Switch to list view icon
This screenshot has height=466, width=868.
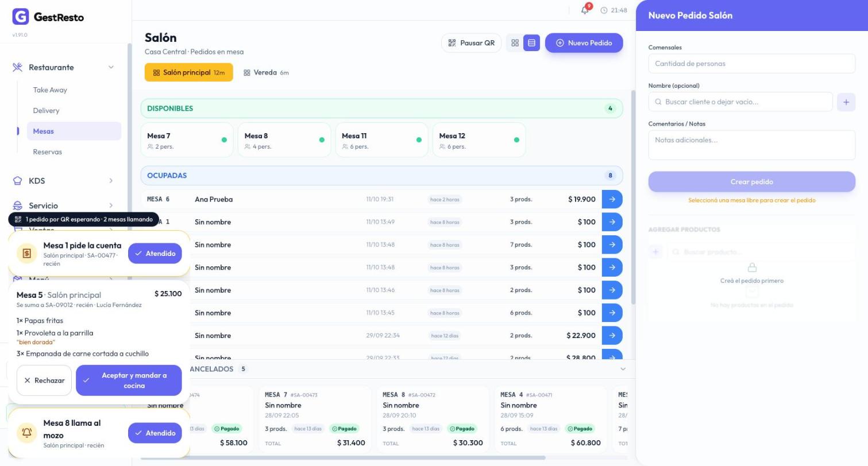[x=531, y=43]
